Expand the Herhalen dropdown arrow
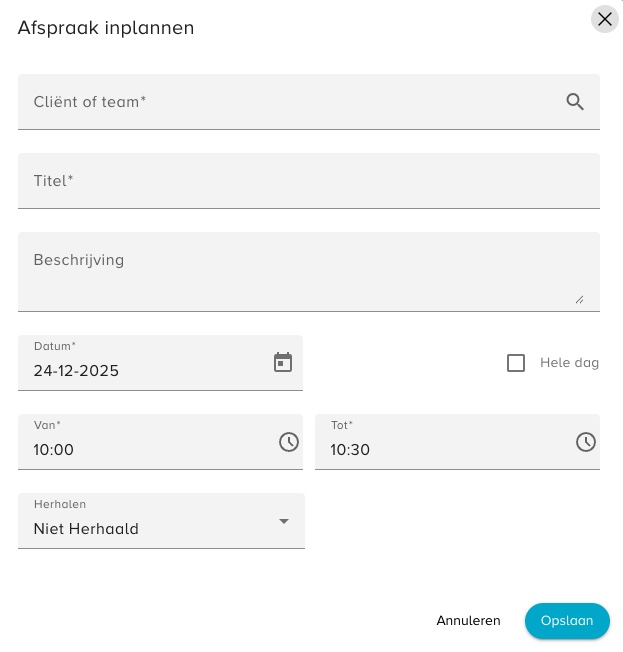Viewport: 623px width, 652px height. [x=284, y=521]
